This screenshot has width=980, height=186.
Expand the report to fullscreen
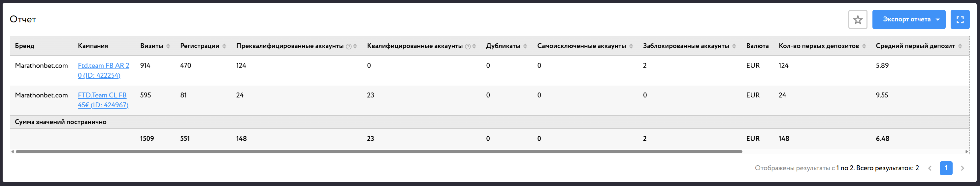960,19
